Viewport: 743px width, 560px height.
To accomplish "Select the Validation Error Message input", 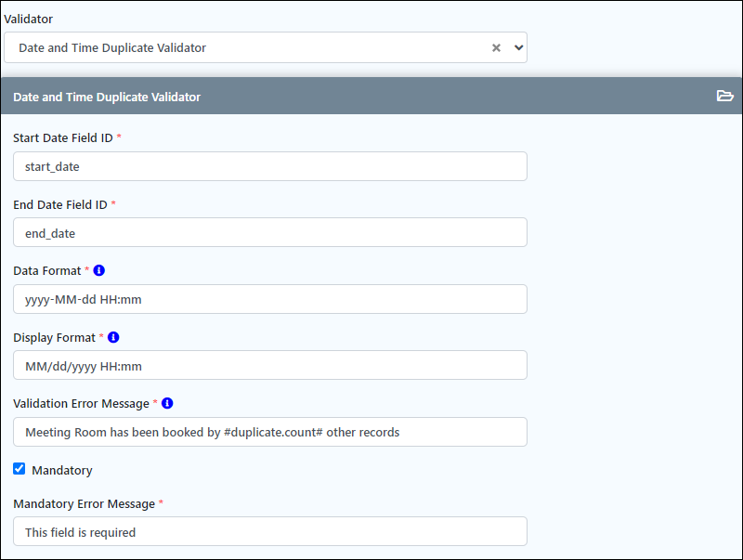I will (270, 432).
